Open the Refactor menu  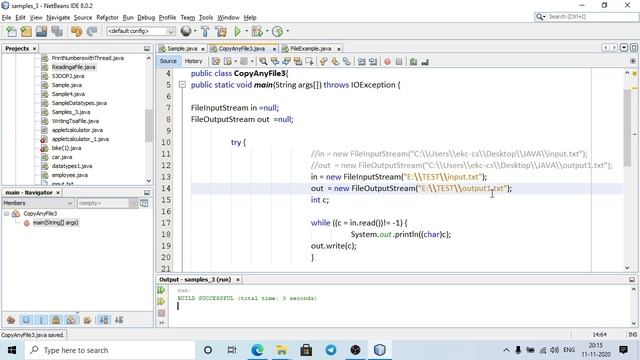107,18
